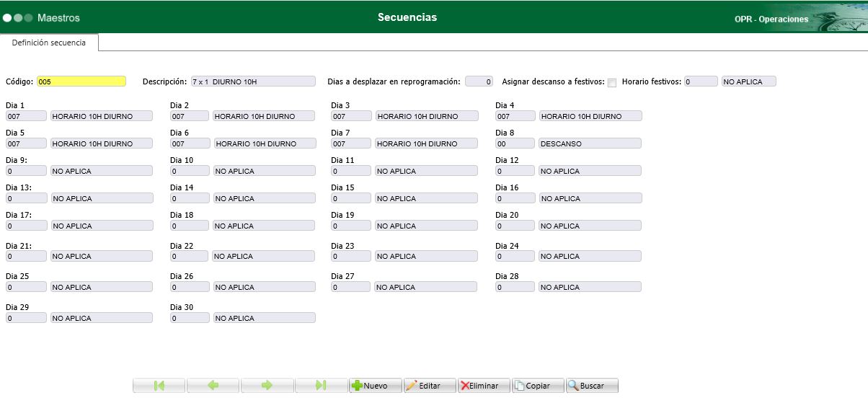Screen dimensions: 868x416
Task: Click Dia 30 NO APLICA field
Action: (265, 318)
